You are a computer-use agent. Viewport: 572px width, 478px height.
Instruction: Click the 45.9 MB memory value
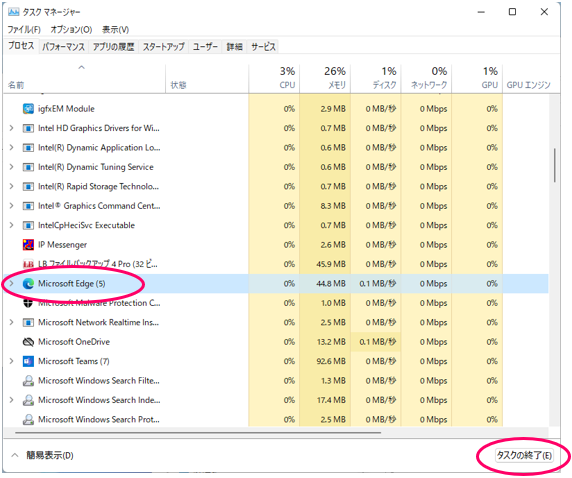pos(331,264)
